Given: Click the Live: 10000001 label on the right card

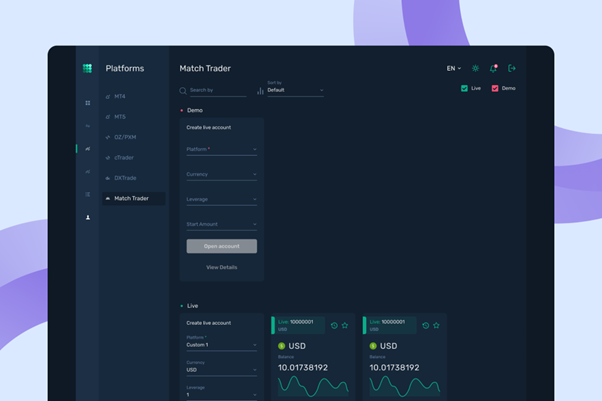Looking at the screenshot, I should (387, 322).
